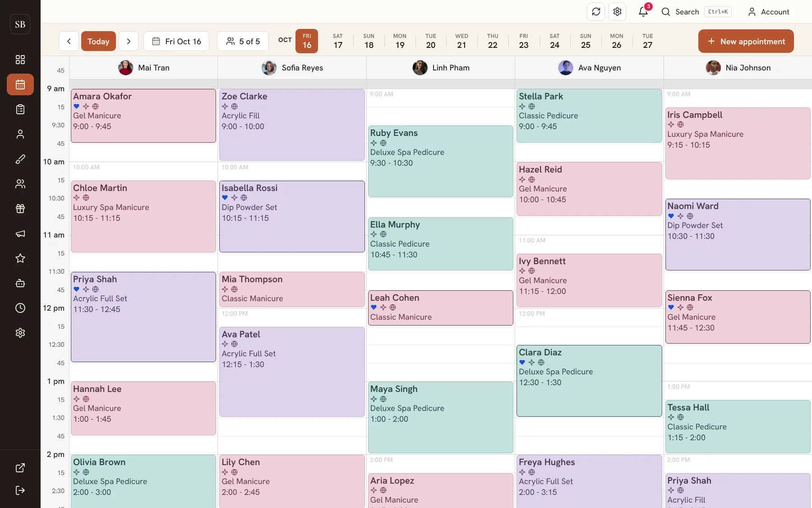
Task: Click the external link icon in sidebar
Action: click(x=20, y=468)
